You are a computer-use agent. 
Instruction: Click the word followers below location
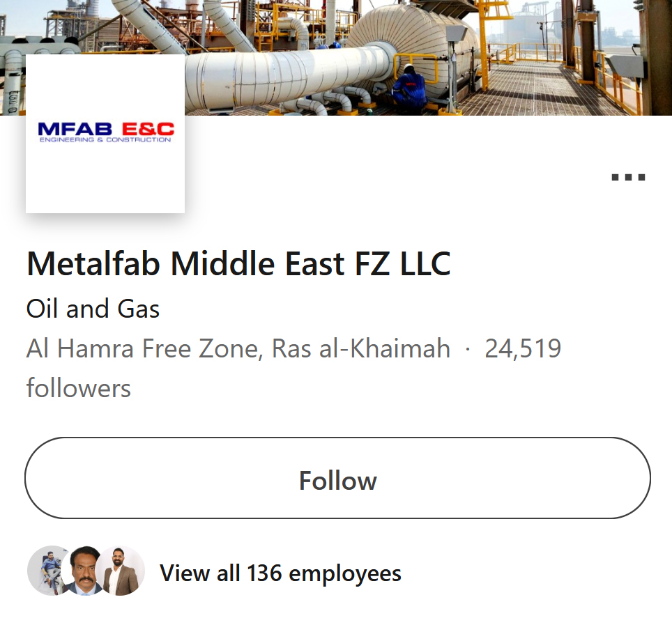(x=78, y=388)
